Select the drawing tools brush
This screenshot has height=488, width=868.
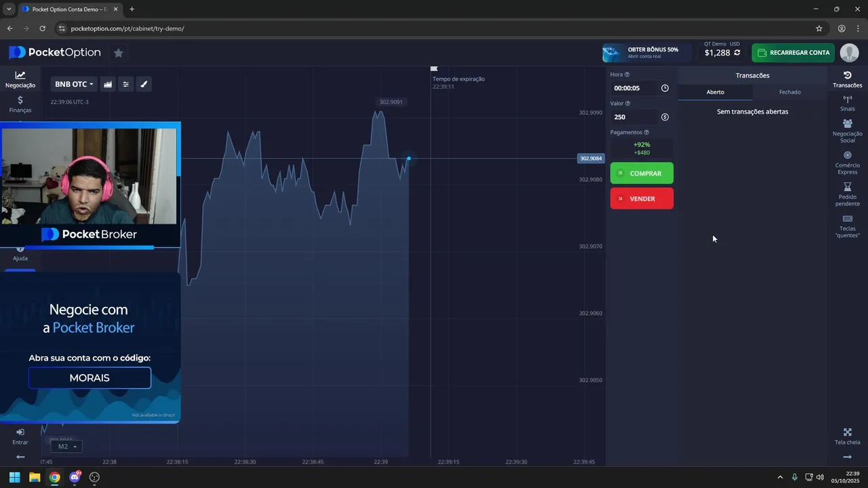(144, 84)
